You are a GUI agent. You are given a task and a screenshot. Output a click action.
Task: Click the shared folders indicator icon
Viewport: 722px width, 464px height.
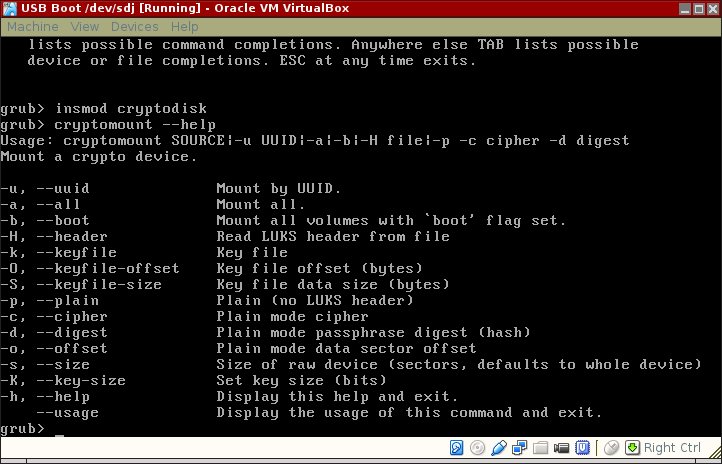[541, 447]
